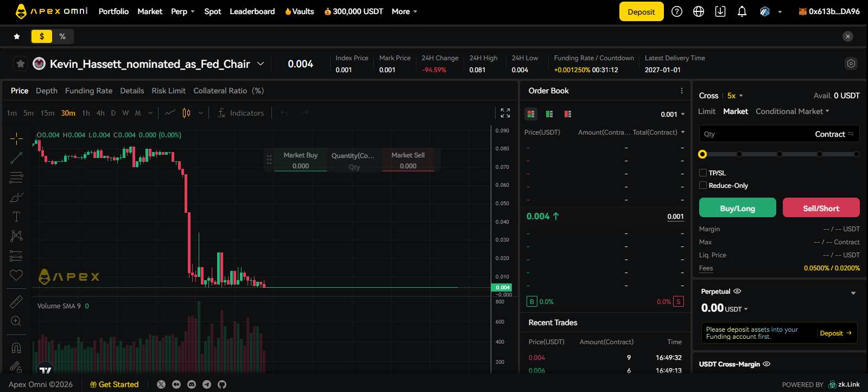This screenshot has height=392, width=868.
Task: Click the chart zoom in tool
Action: point(16,321)
